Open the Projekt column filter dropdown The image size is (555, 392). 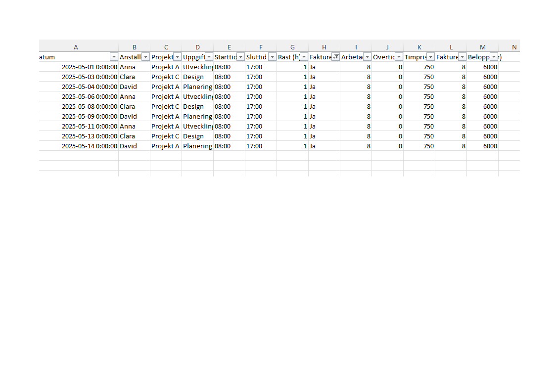(x=177, y=57)
